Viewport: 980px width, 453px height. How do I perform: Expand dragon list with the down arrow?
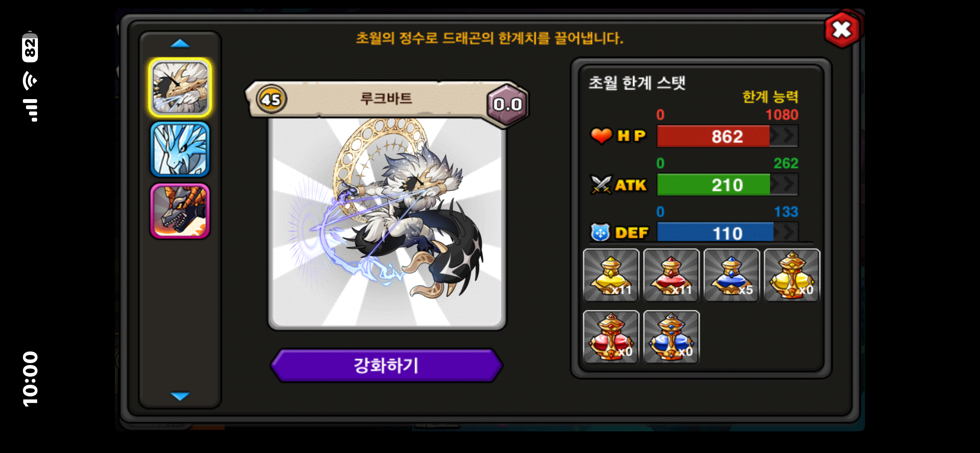click(180, 396)
